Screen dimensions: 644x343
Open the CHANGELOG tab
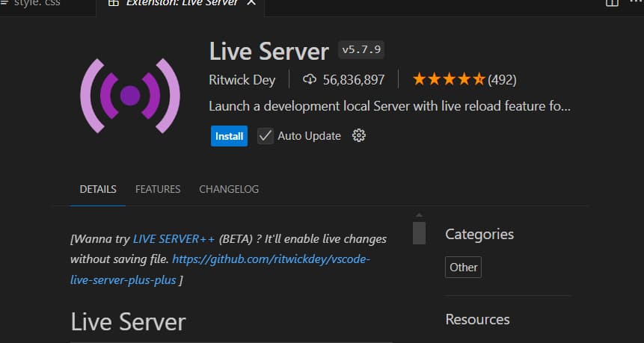[229, 189]
